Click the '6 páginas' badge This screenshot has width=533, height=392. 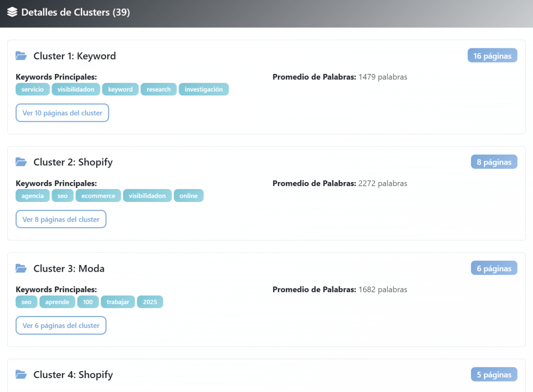(x=494, y=269)
